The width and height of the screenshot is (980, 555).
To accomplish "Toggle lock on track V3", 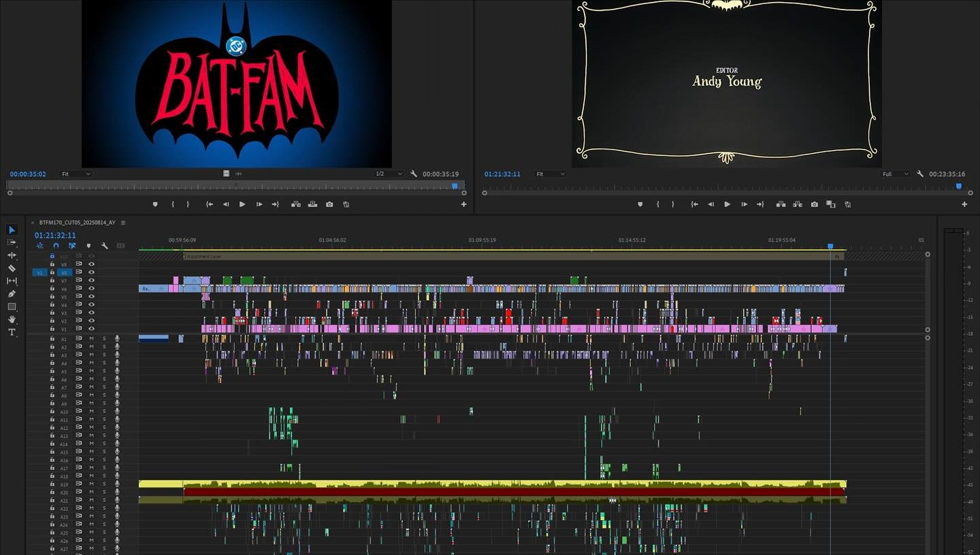I will (52, 313).
